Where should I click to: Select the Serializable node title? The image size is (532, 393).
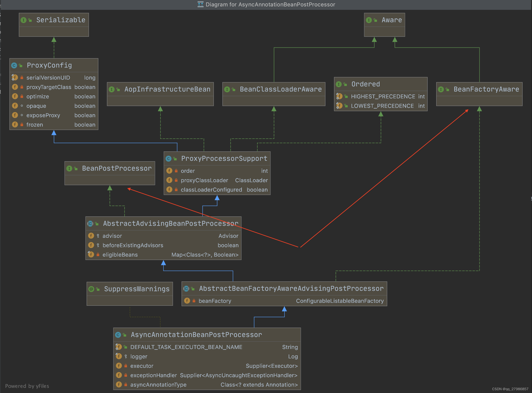coord(61,20)
